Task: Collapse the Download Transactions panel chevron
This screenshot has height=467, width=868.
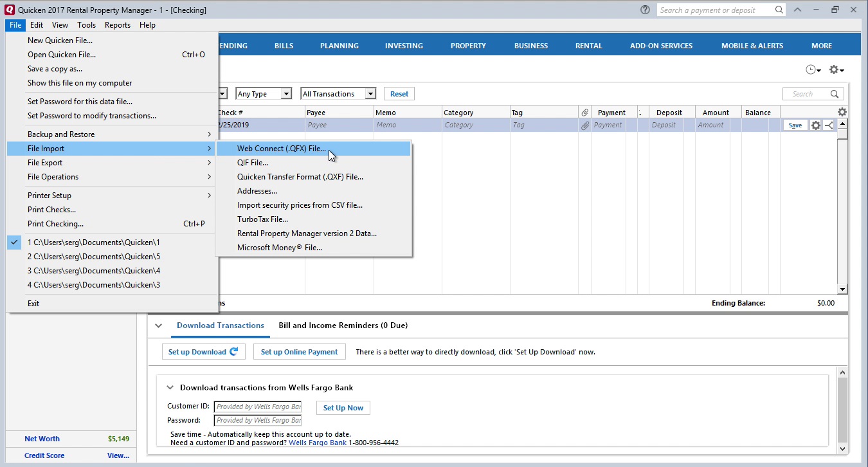Action: (159, 325)
